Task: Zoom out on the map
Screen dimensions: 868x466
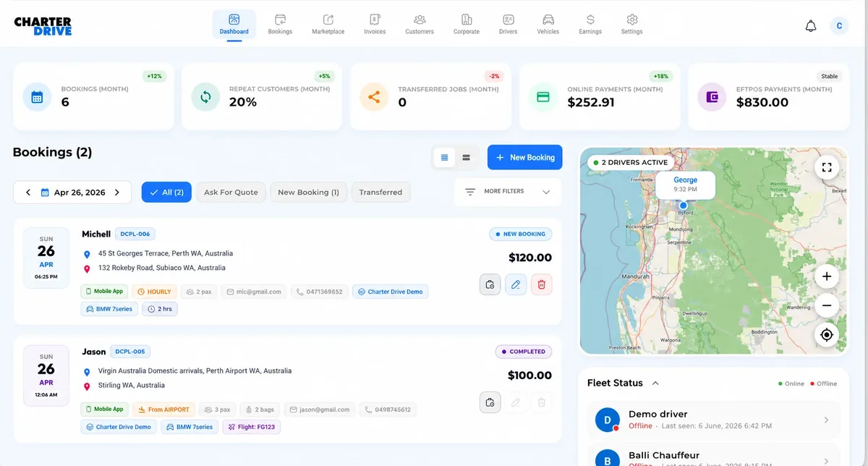Action: coord(827,305)
